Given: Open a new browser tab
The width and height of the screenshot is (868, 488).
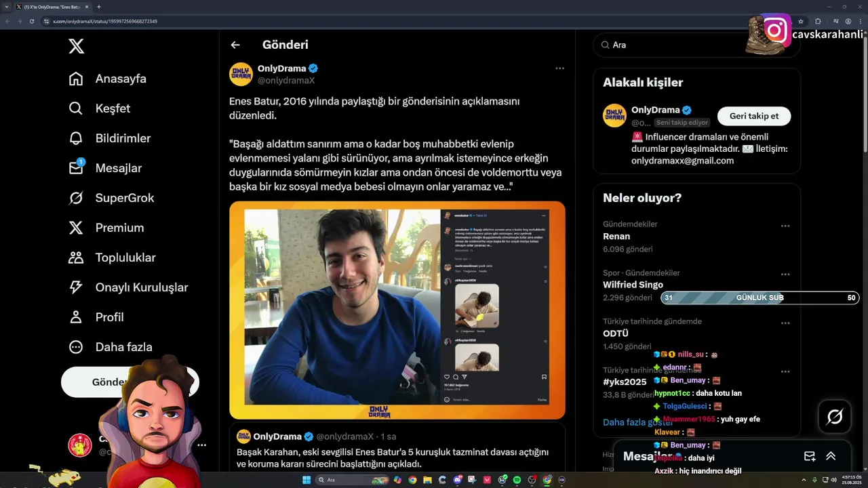Looking at the screenshot, I should coord(99,7).
